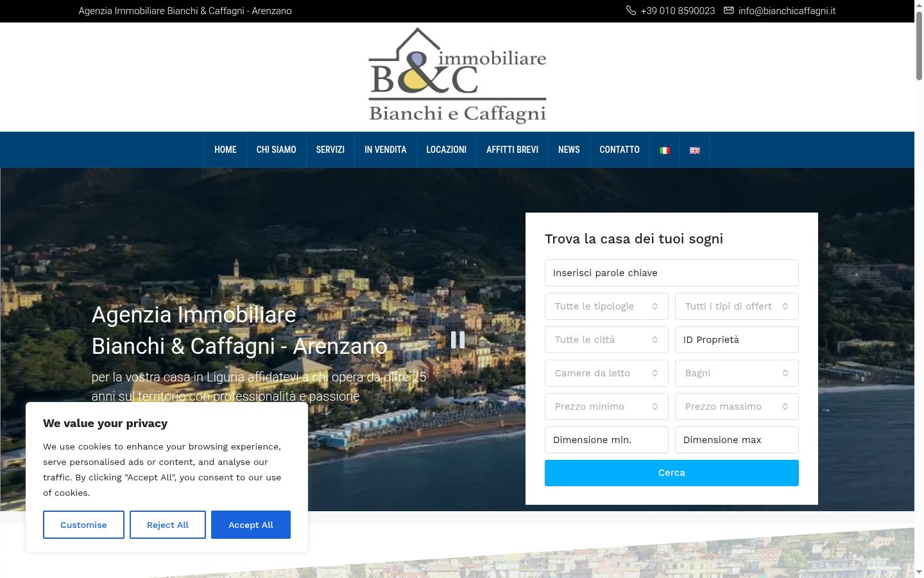
Task: Pause the hero slideshow
Action: (x=458, y=340)
